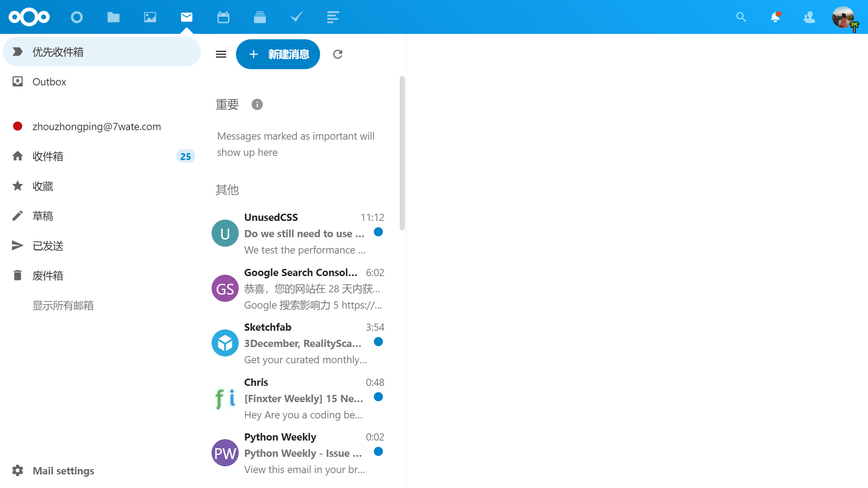
Task: Open the Photos app icon
Action: [x=150, y=17]
